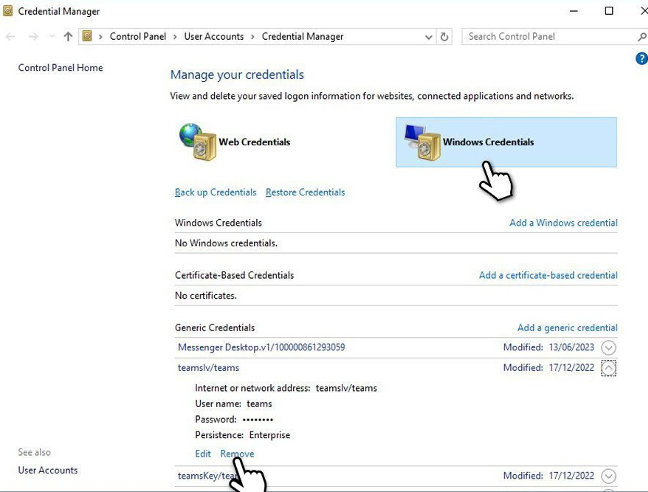Click the Modified 13/06/2023 date text
The width and height of the screenshot is (648, 492).
(548, 347)
